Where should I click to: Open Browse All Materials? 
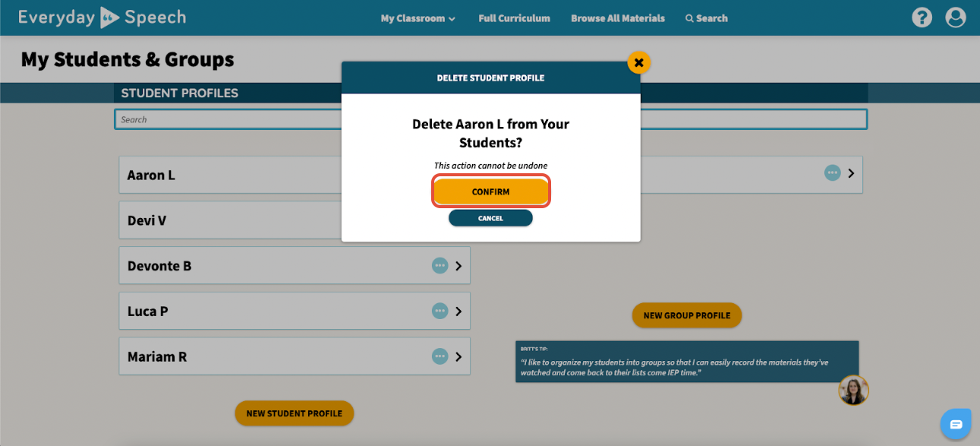coord(618,18)
